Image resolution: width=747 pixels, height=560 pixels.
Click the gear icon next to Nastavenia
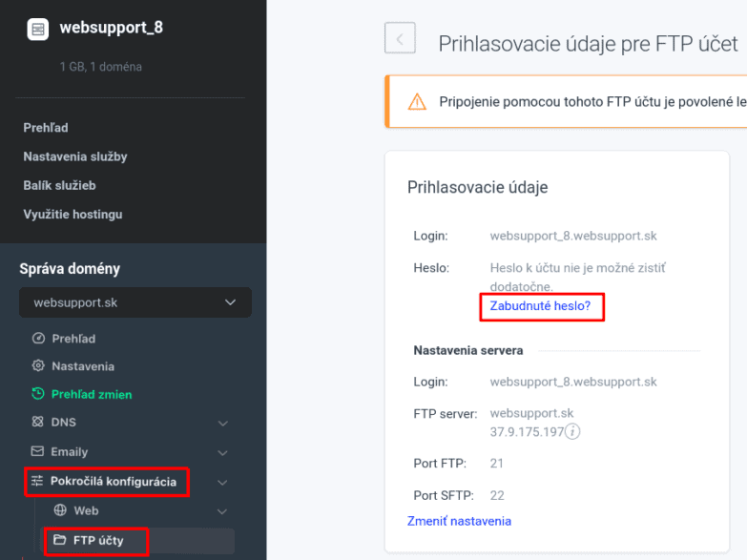pyautogui.click(x=38, y=366)
